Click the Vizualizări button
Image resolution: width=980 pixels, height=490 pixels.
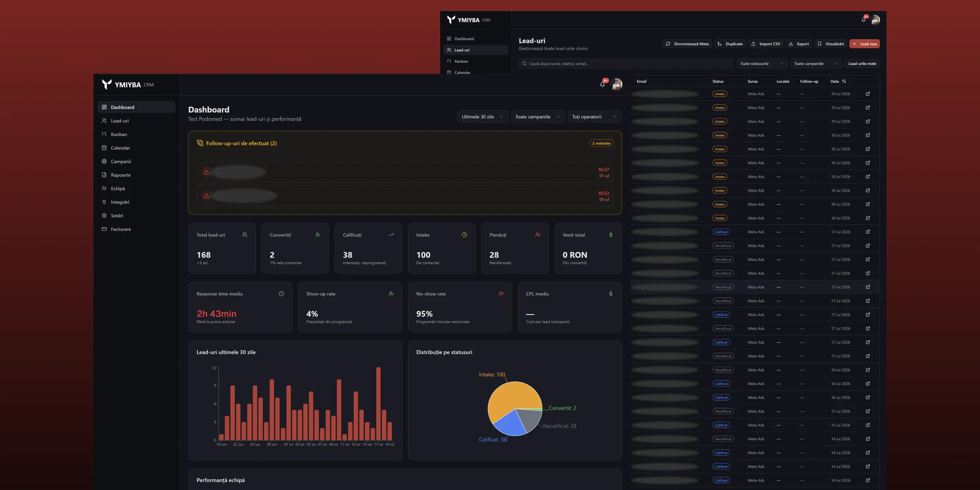[831, 44]
